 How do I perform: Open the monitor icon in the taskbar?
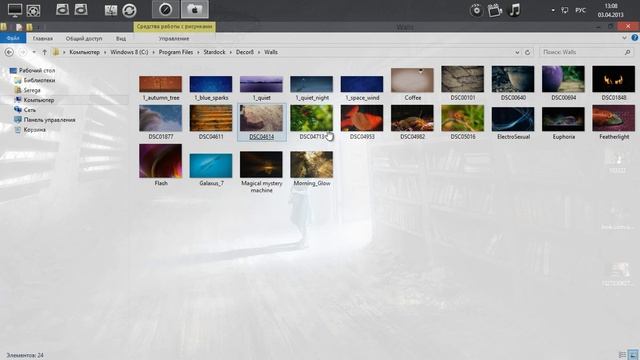pyautogui.click(x=15, y=10)
